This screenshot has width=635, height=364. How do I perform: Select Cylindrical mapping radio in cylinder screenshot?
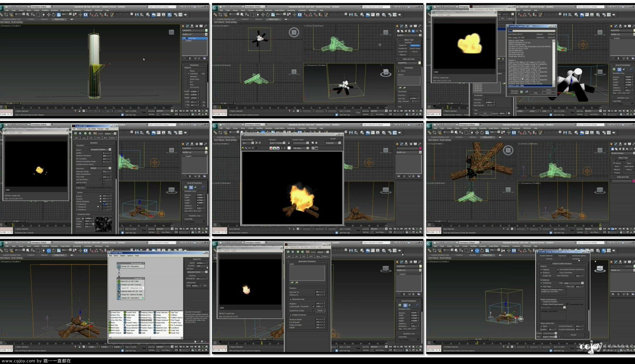(x=189, y=74)
